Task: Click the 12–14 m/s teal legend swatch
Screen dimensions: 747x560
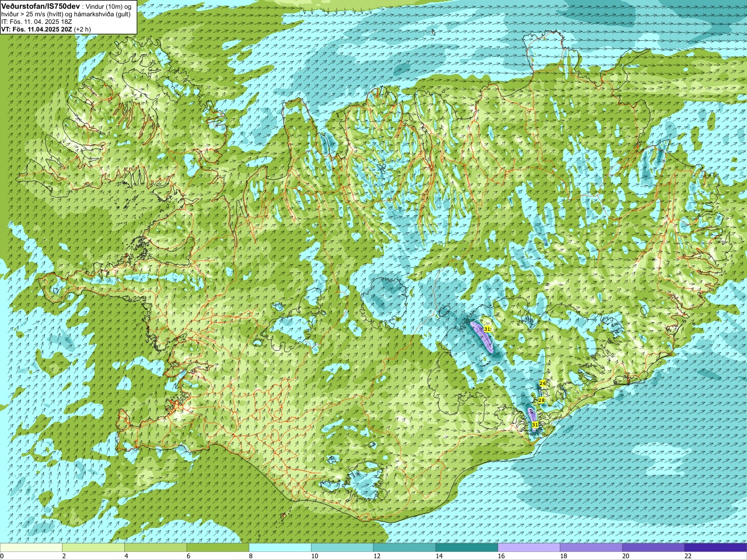Action: point(404,548)
